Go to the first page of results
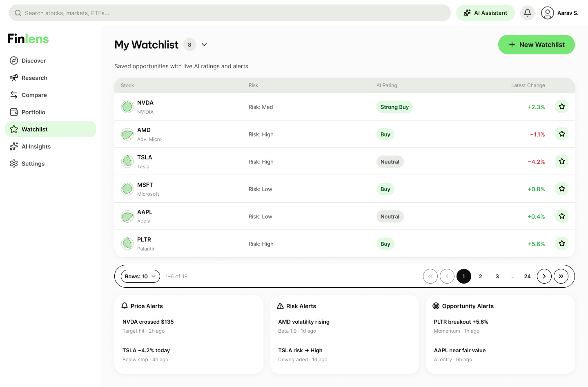The width and height of the screenshot is (588, 387). pos(430,276)
